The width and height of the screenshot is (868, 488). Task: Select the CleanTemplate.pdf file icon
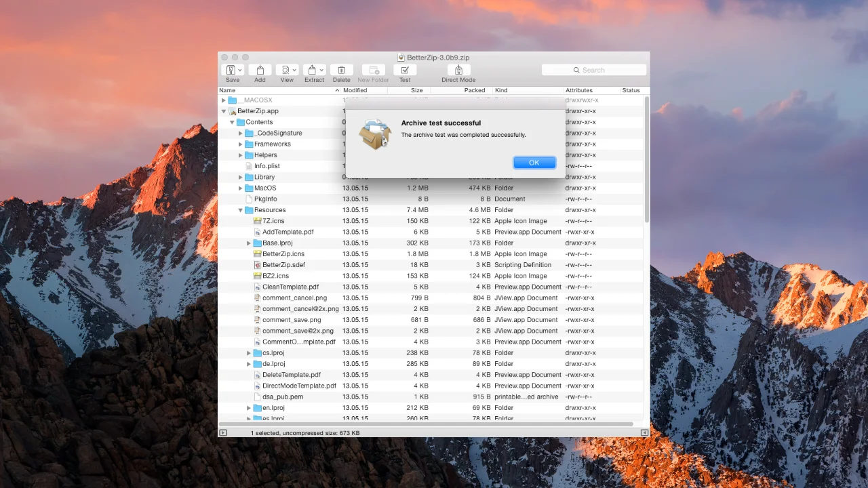[x=257, y=287]
